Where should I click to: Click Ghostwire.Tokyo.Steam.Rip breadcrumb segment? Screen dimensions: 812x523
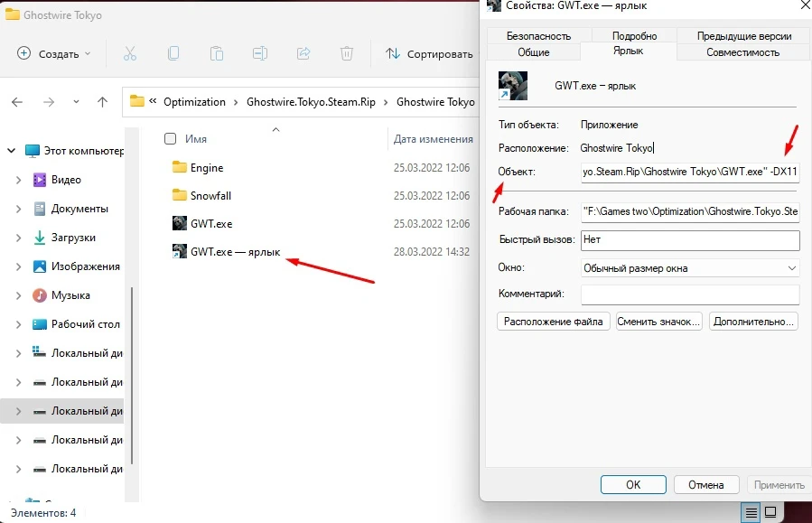311,102
